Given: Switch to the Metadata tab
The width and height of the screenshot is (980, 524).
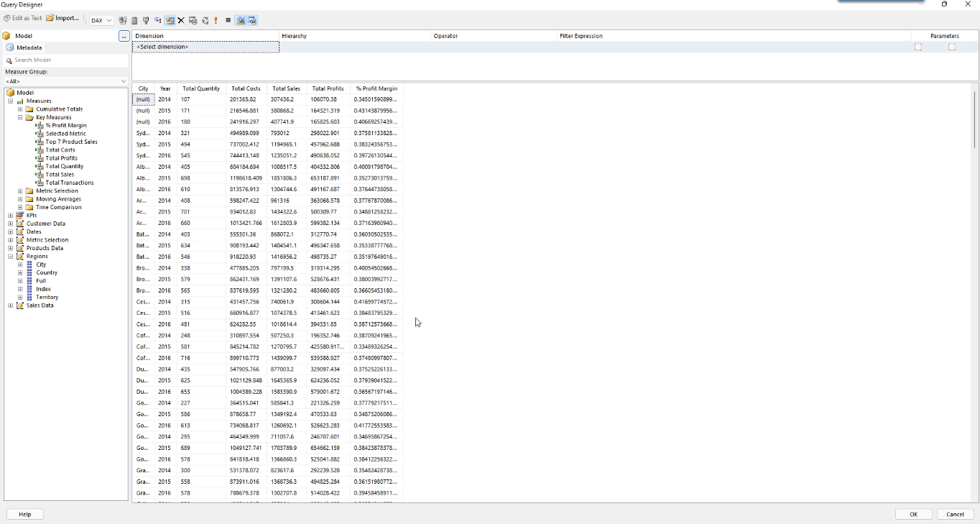Looking at the screenshot, I should pyautogui.click(x=24, y=47).
